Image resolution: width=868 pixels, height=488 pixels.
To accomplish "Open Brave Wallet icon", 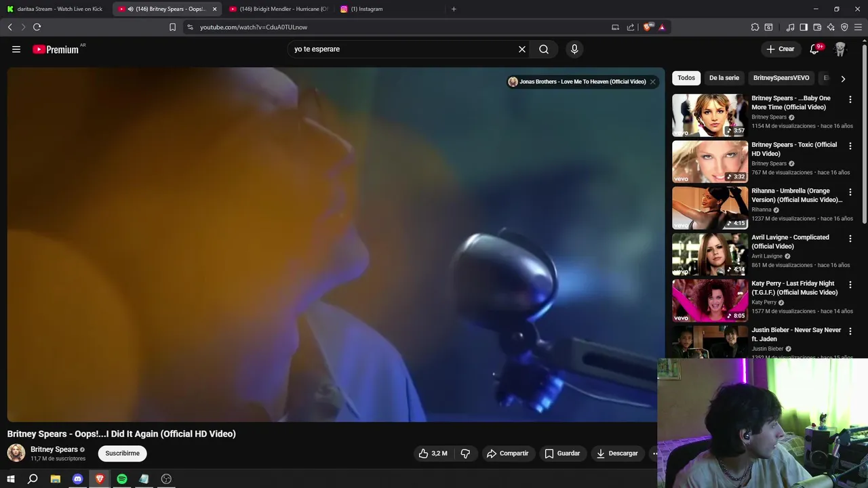I will (817, 27).
